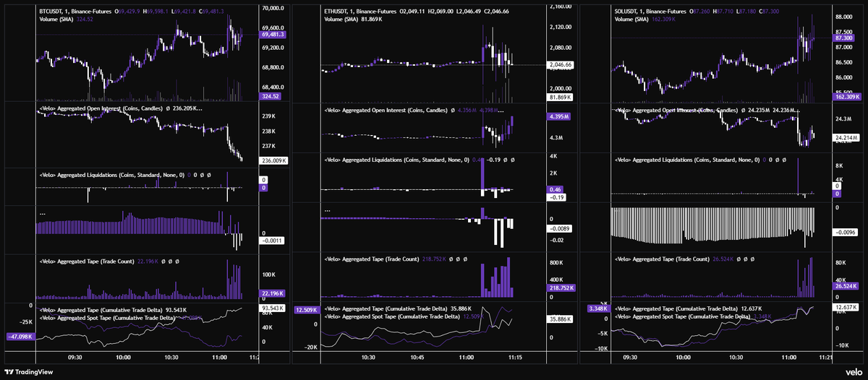
Task: Click the 324.52 volume axis label
Action: pos(269,95)
